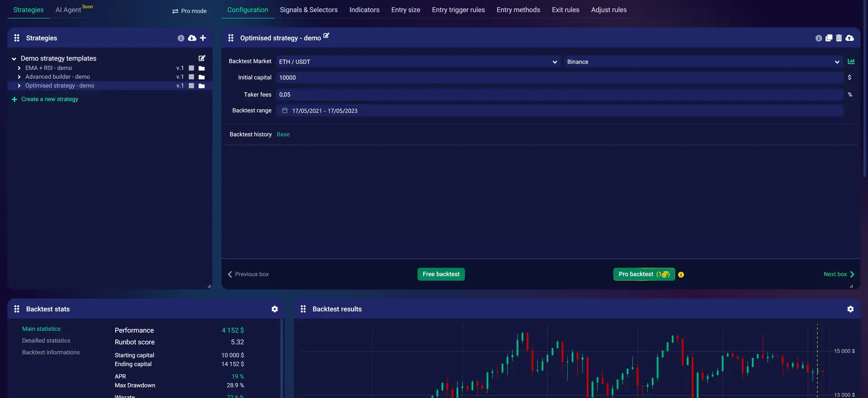
Task: Click the plus icon in Strategies header
Action: (203, 38)
